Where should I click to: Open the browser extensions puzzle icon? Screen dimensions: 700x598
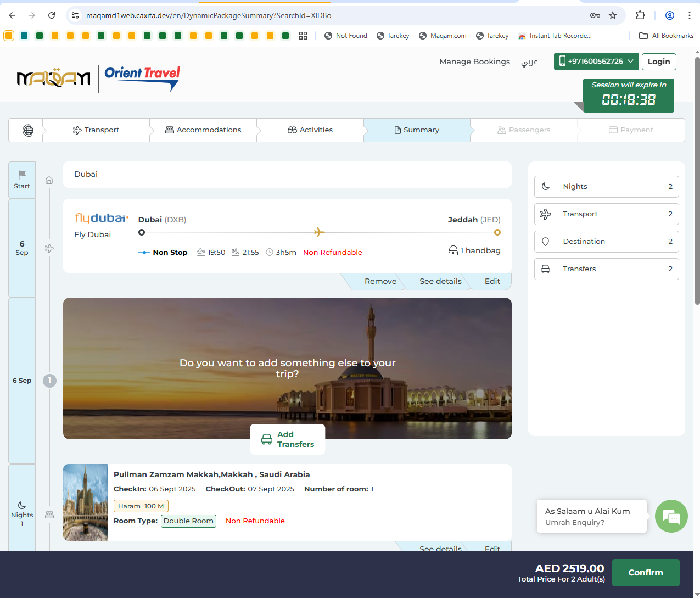point(640,15)
